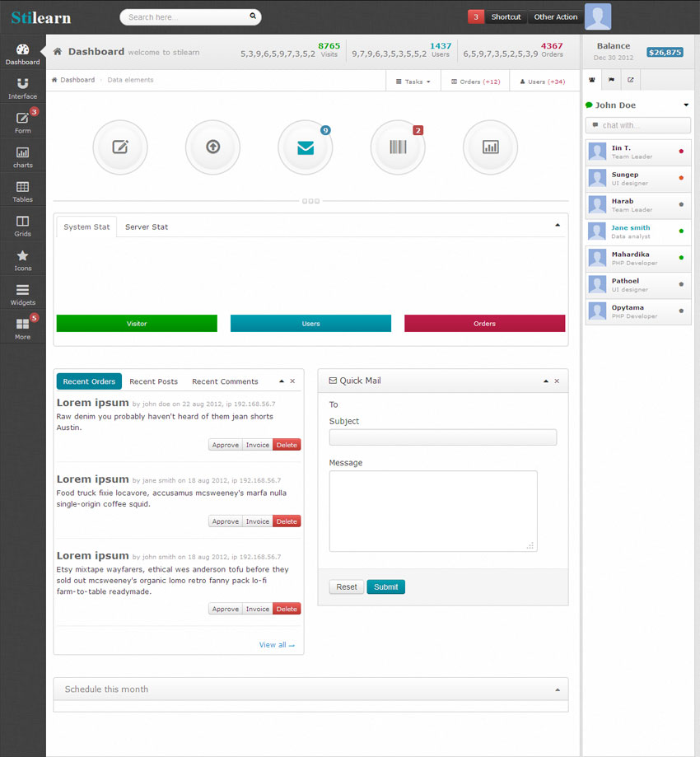This screenshot has height=757, width=700.
Task: Open the Tasks dropdown
Action: (x=413, y=82)
